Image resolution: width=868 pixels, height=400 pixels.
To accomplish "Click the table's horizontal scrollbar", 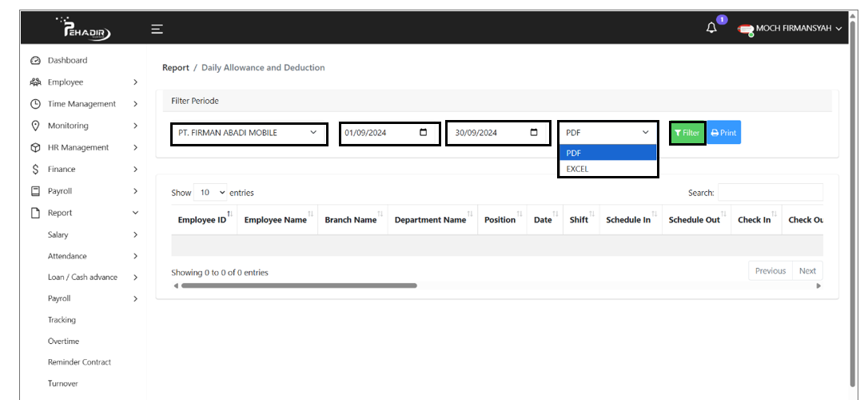I will tap(299, 286).
